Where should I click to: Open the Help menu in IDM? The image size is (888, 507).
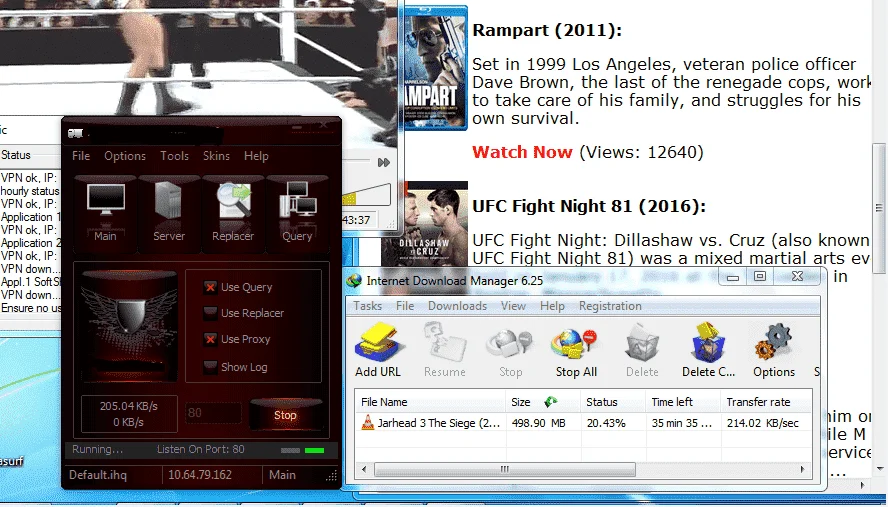coord(552,306)
